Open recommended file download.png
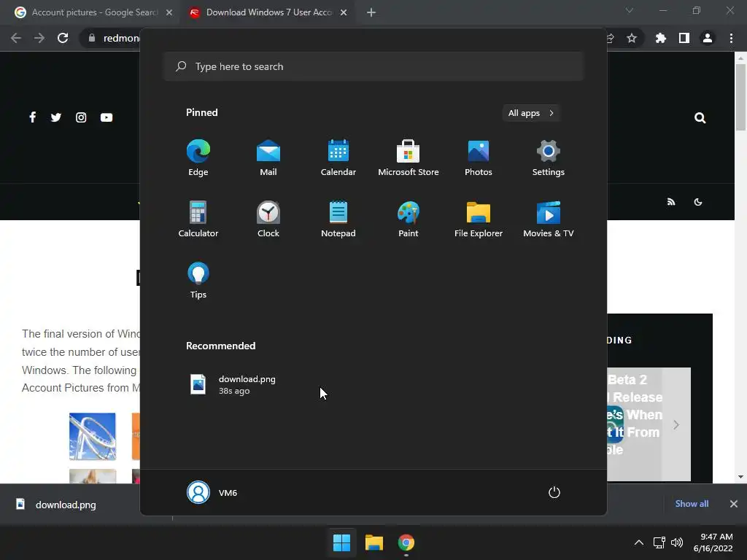This screenshot has height=560, width=747. (x=233, y=385)
